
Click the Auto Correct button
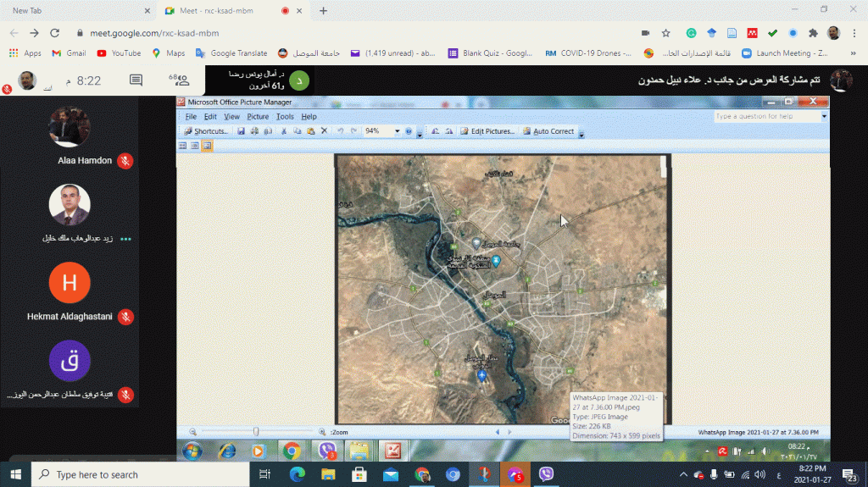point(548,131)
